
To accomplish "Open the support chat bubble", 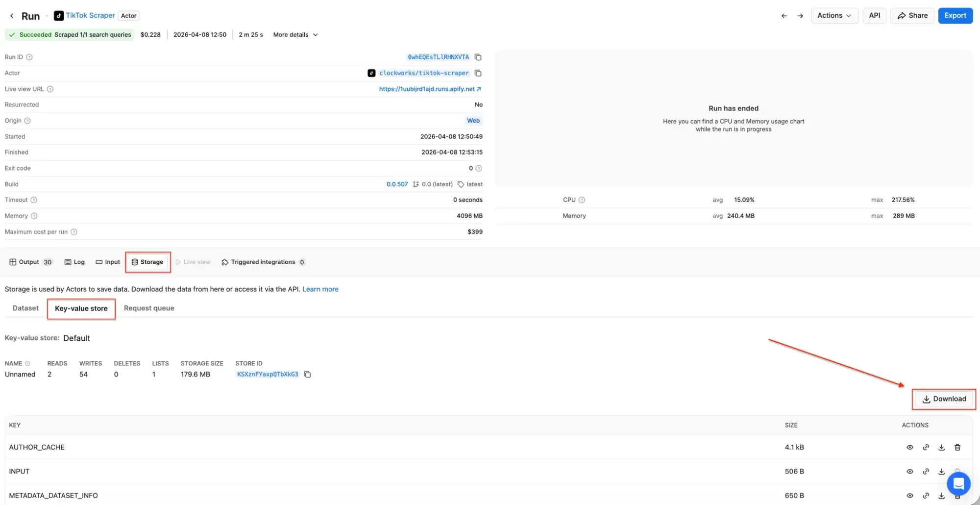I will (959, 483).
